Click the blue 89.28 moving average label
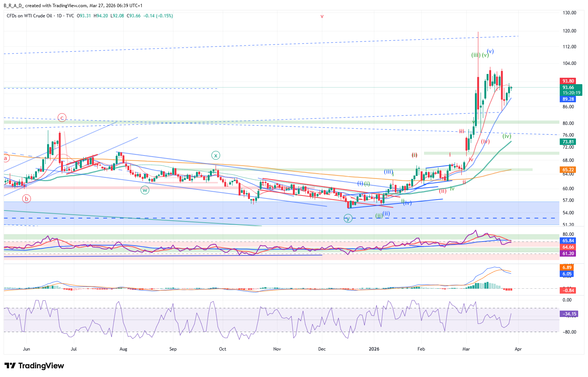Image resolution: width=588 pixels, height=377 pixels. 568,99
